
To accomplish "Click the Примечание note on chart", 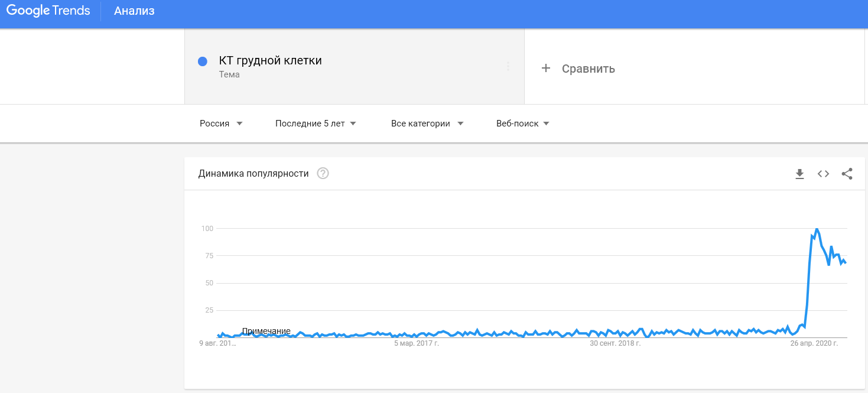I will 266,331.
